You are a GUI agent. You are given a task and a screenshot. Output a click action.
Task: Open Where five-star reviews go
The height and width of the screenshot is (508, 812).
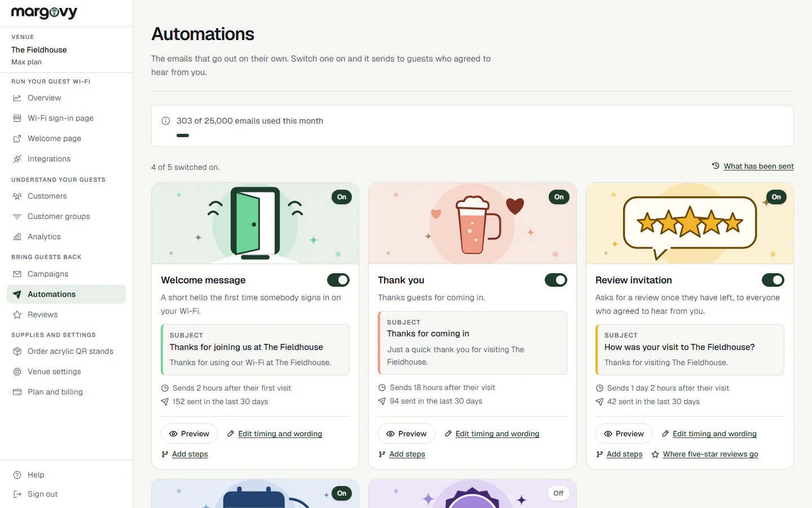[x=710, y=454]
